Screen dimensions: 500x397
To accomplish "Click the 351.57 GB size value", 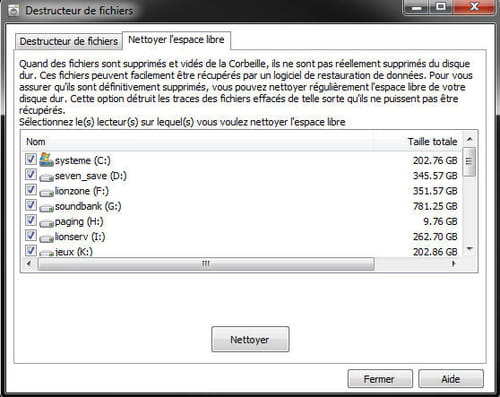I will pos(435,191).
